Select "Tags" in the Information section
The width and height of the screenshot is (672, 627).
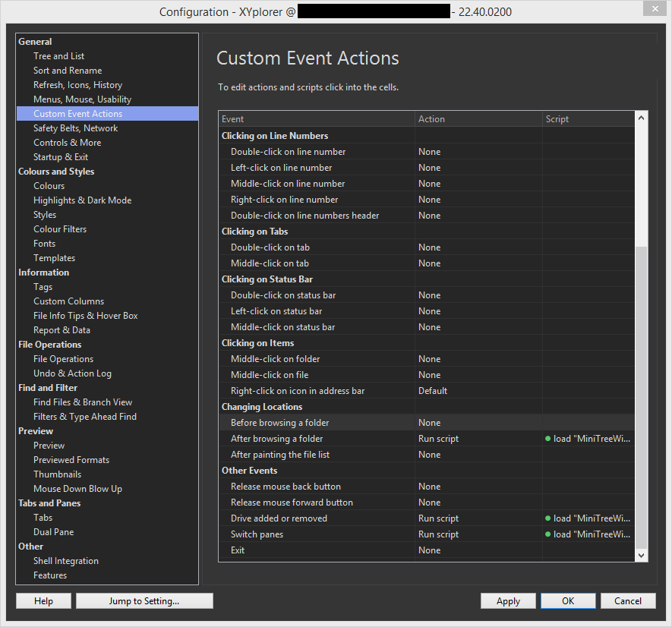click(x=43, y=286)
